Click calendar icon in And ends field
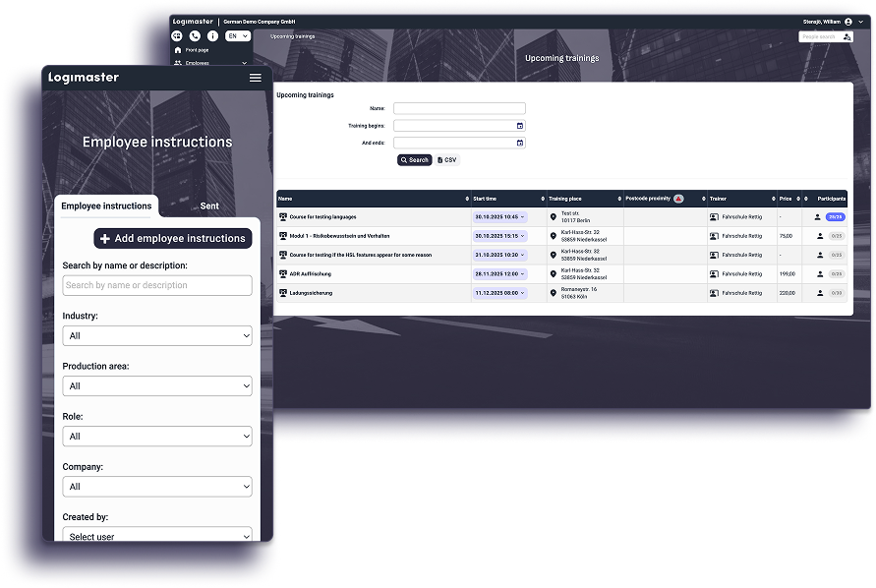Image resolution: width=876 pixels, height=588 pixels. (520, 143)
